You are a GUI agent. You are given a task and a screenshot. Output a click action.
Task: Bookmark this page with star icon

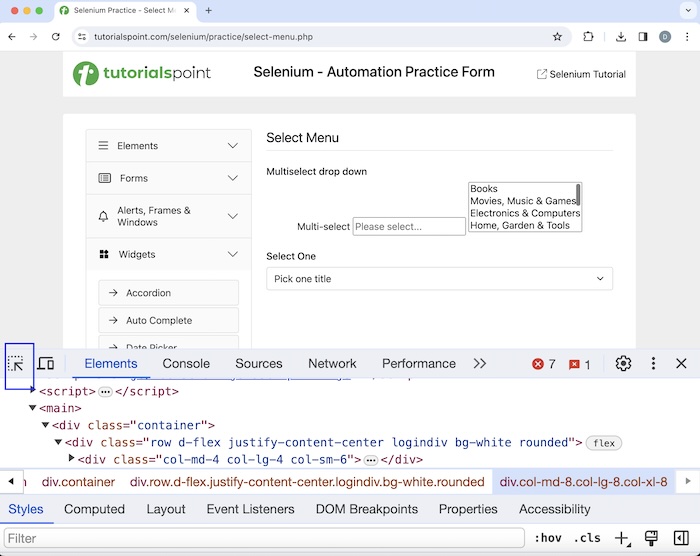(x=557, y=37)
